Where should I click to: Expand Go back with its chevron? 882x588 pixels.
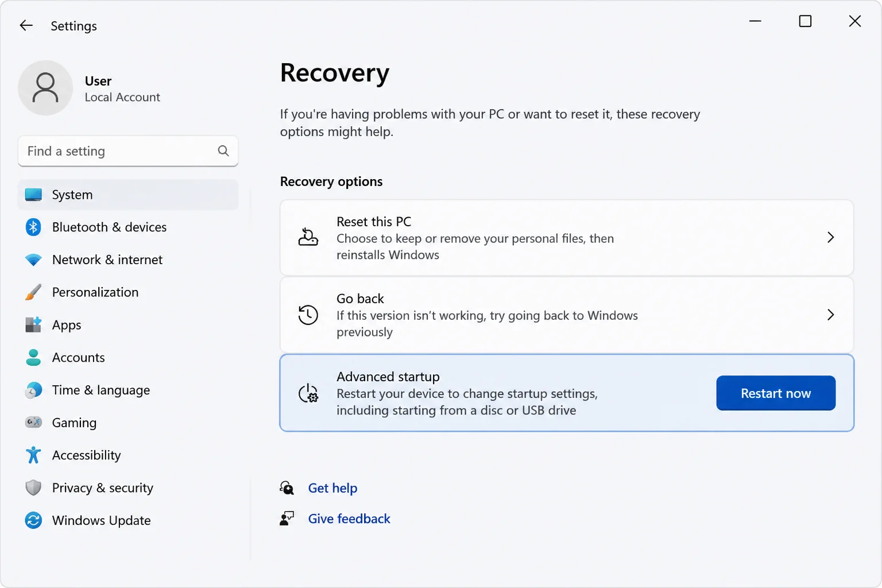[830, 315]
